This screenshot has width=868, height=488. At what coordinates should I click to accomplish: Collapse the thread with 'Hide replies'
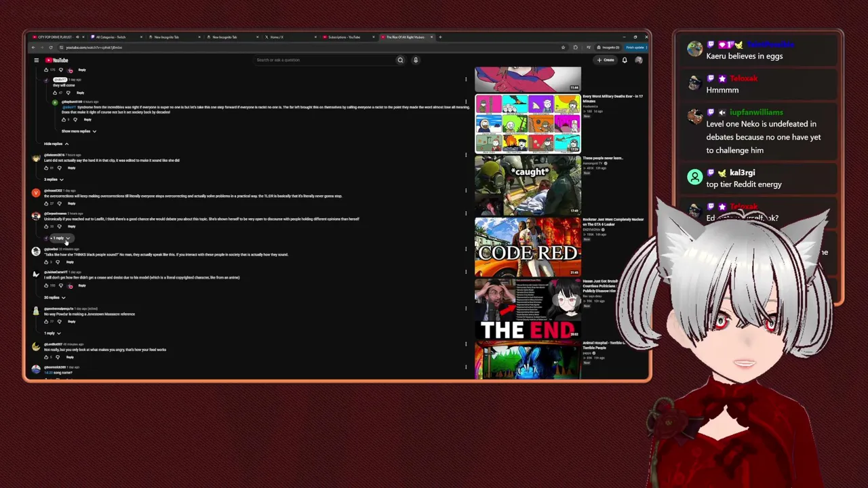[56, 144]
